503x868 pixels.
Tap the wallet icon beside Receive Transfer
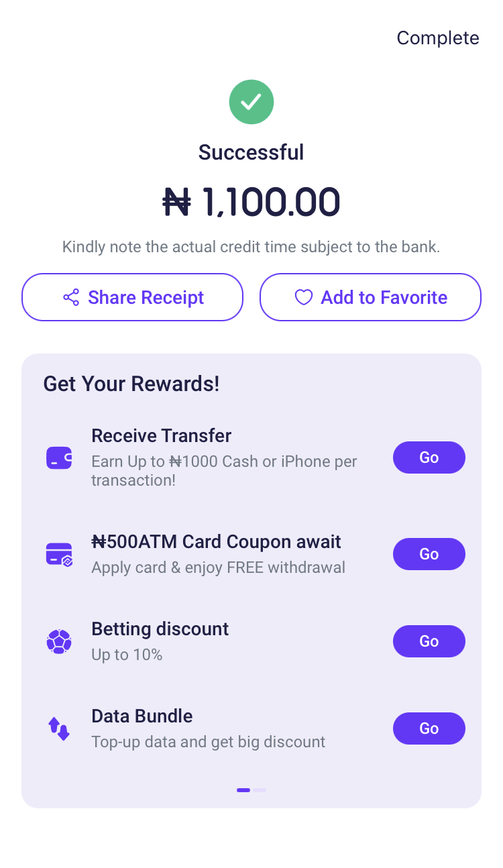point(59,458)
